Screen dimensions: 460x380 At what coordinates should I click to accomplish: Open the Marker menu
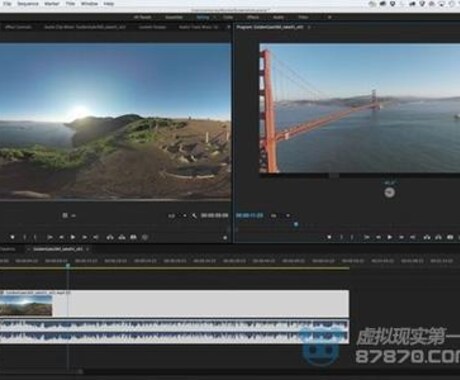point(52,4)
